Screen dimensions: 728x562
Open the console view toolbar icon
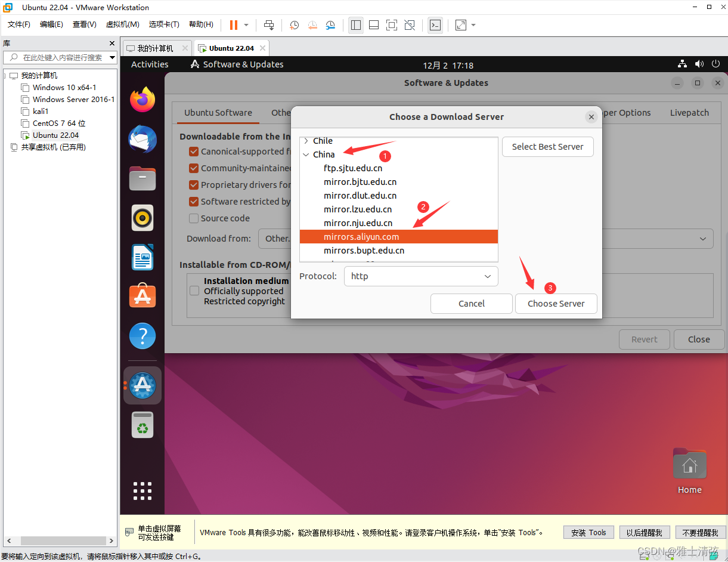[x=435, y=25]
